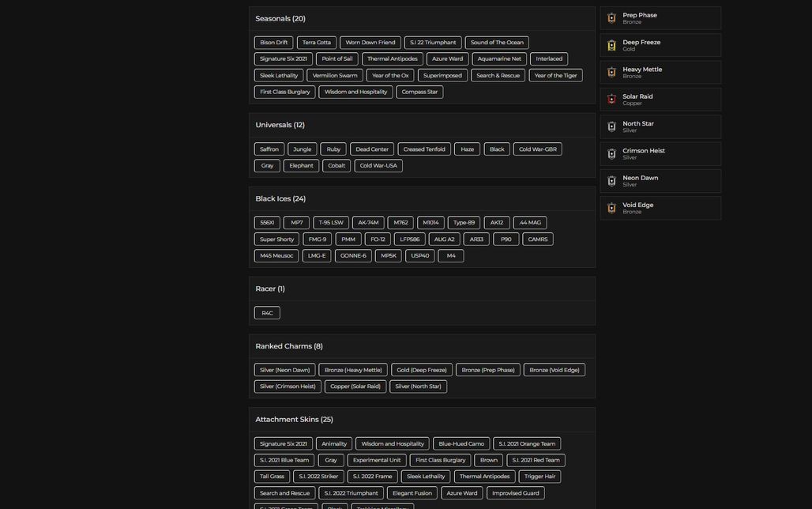This screenshot has width=812, height=509.
Task: Choose the USP40 Black Ice tag
Action: (x=420, y=256)
